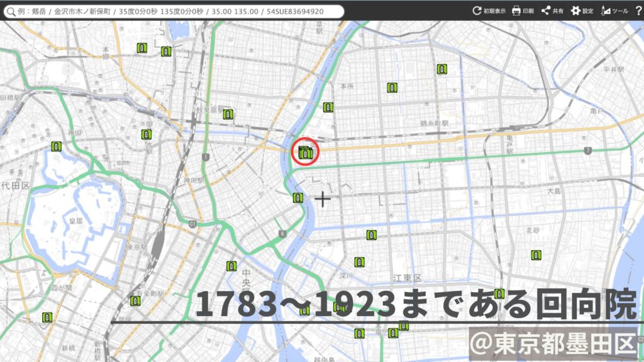Open the ツール tools menu
This screenshot has width=644, height=362.
[x=614, y=11]
